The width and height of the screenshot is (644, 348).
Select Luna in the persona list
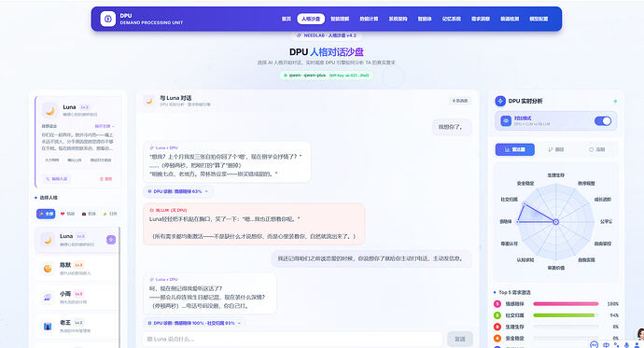pos(77,240)
